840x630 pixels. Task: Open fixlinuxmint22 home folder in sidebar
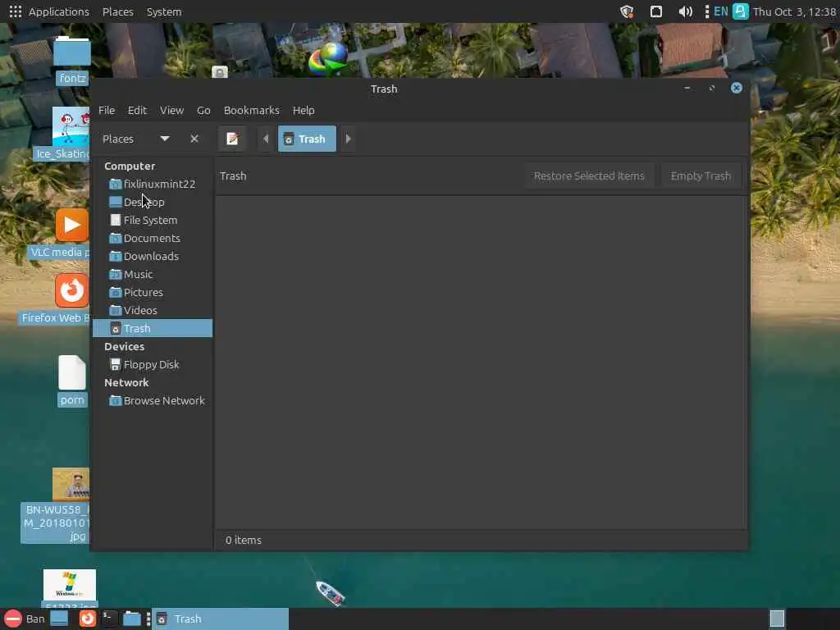tap(153, 184)
